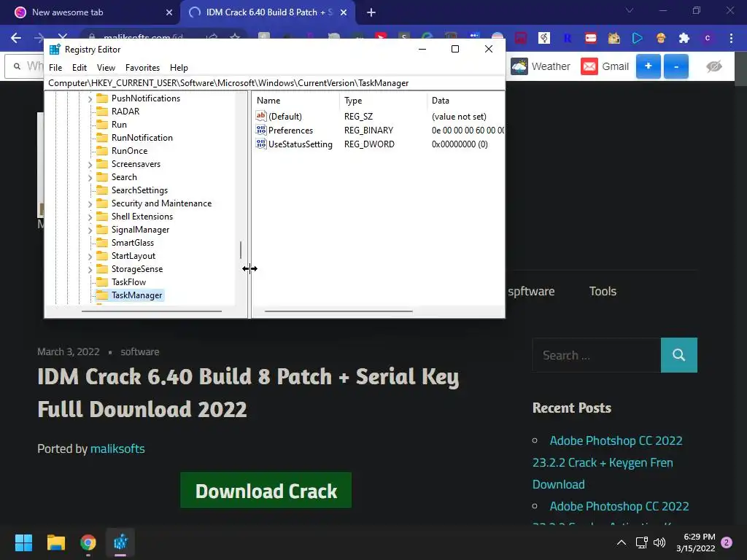
Task: Click the browser Back arrow
Action: coord(16,38)
